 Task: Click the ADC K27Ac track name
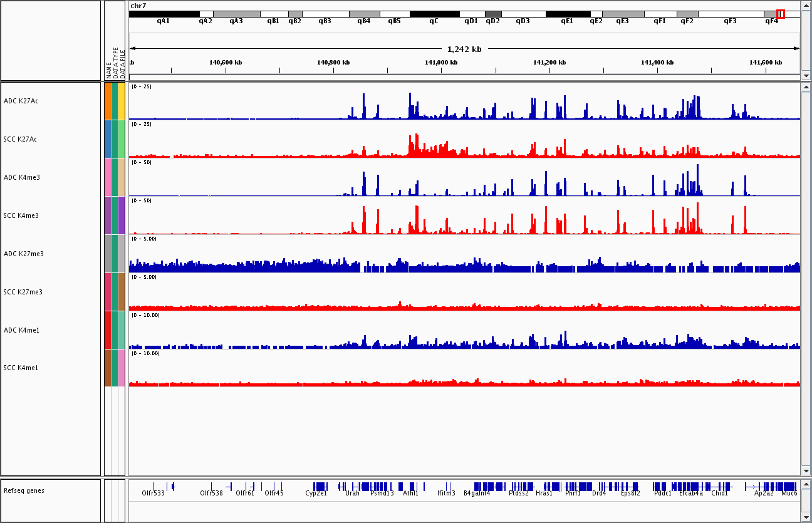[x=21, y=101]
